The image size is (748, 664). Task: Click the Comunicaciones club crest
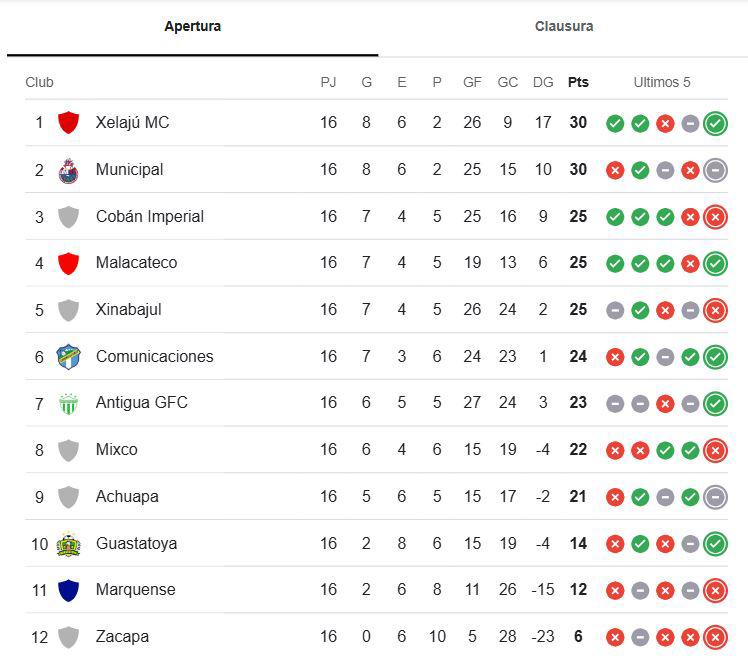tap(68, 357)
